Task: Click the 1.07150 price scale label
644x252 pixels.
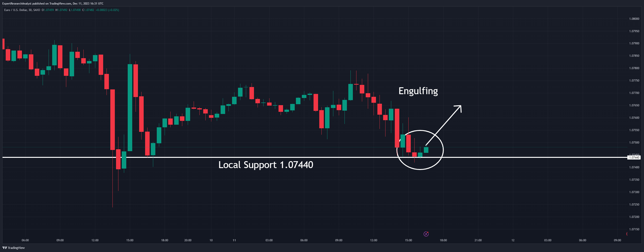Action: 634,229
